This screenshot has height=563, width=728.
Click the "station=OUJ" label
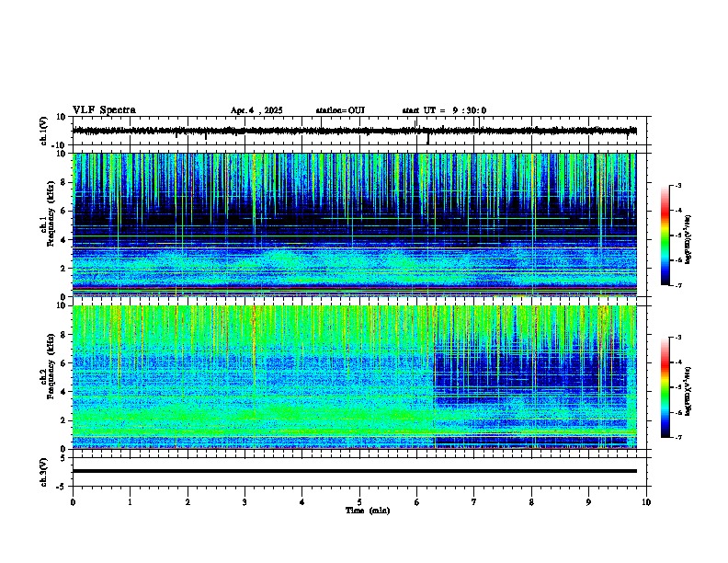(x=340, y=110)
